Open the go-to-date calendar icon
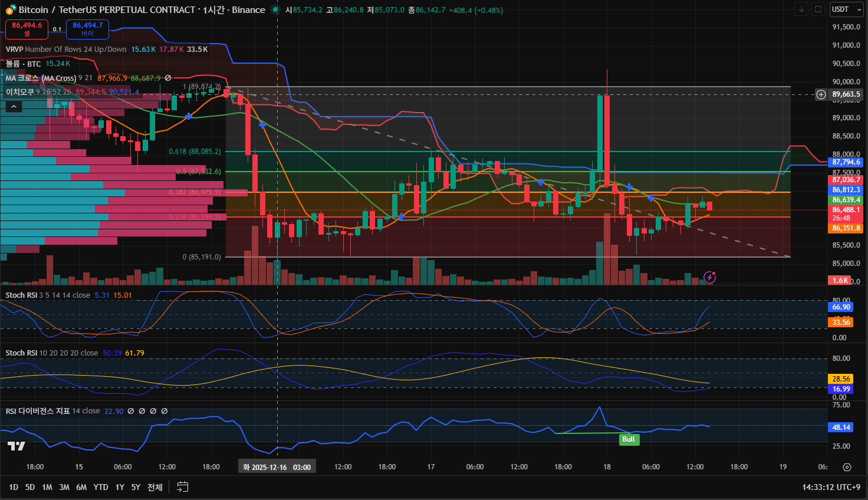 [x=183, y=487]
